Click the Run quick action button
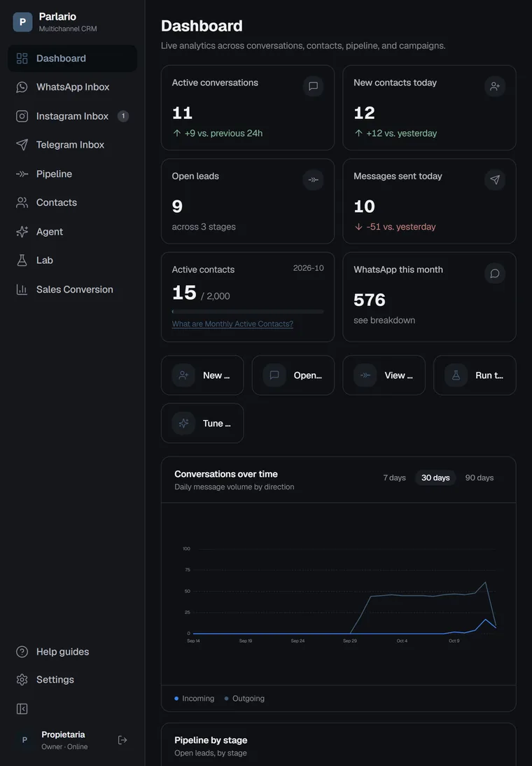532x766 pixels. click(x=475, y=375)
